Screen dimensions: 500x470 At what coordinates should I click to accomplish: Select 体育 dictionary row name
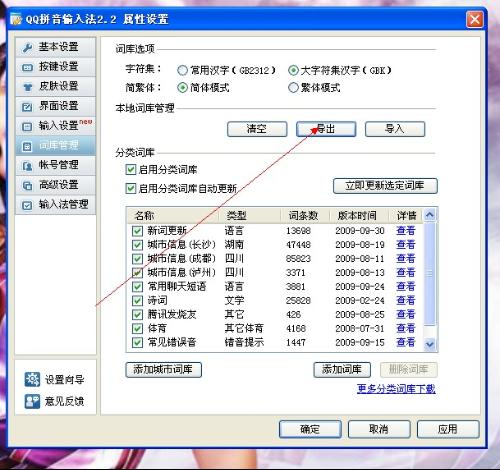[157, 328]
